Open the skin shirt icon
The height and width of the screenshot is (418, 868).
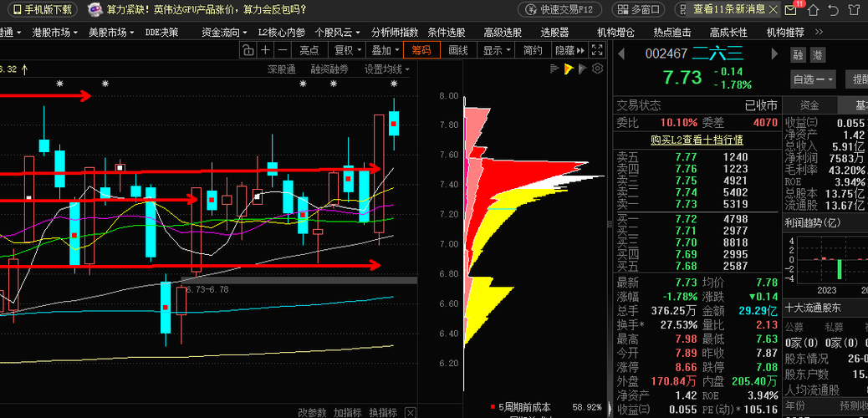click(x=853, y=9)
